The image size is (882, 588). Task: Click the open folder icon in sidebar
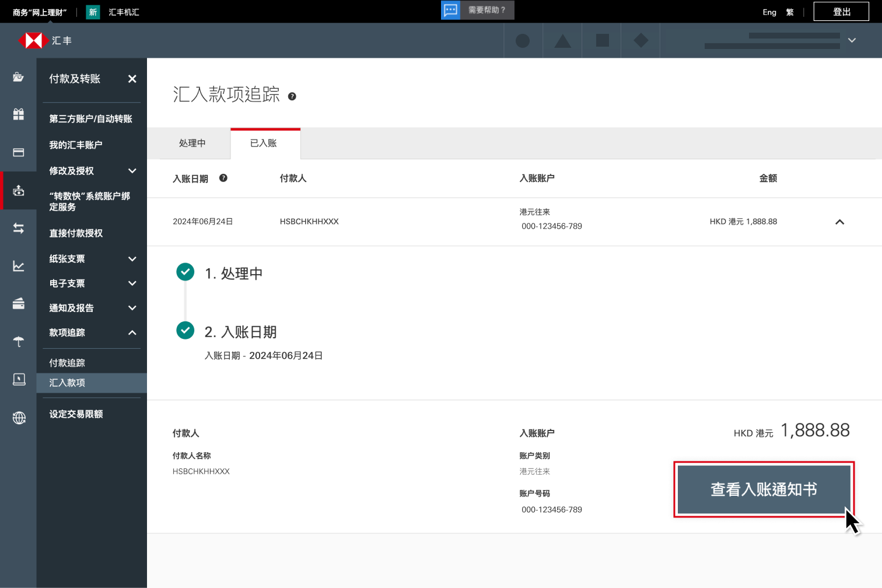pos(19,77)
